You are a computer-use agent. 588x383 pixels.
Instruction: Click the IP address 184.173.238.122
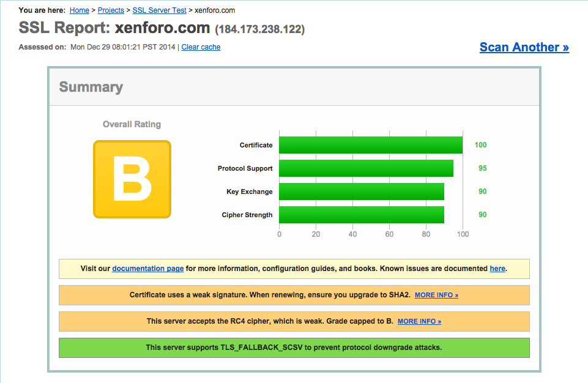[259, 29]
